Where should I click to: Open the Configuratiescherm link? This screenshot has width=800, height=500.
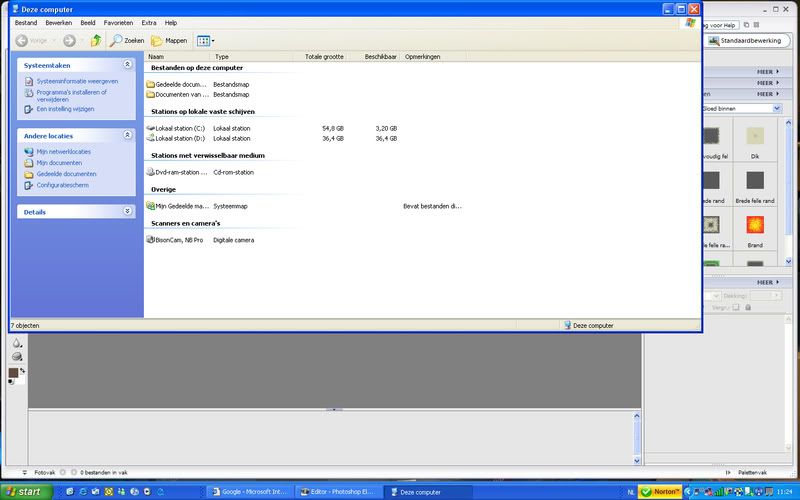62,185
